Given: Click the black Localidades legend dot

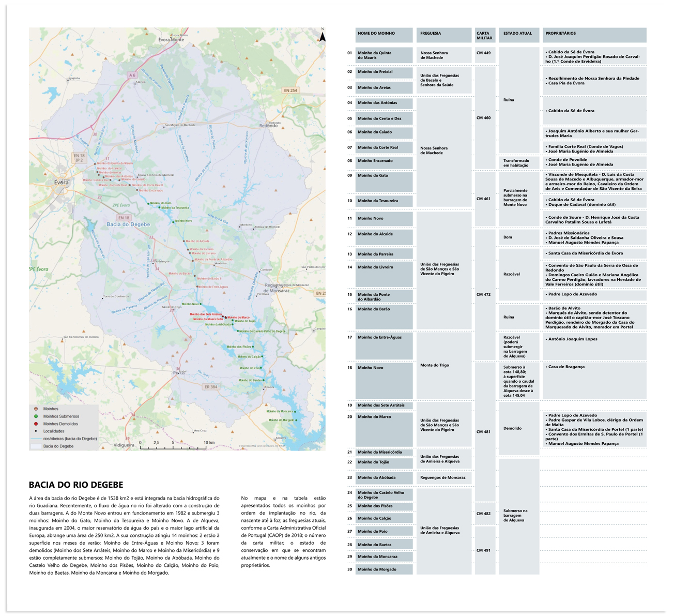Looking at the screenshot, I should coord(36,431).
